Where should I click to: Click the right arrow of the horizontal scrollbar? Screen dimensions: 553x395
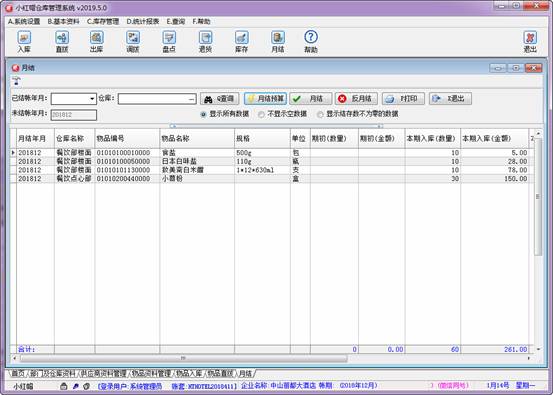click(529, 358)
